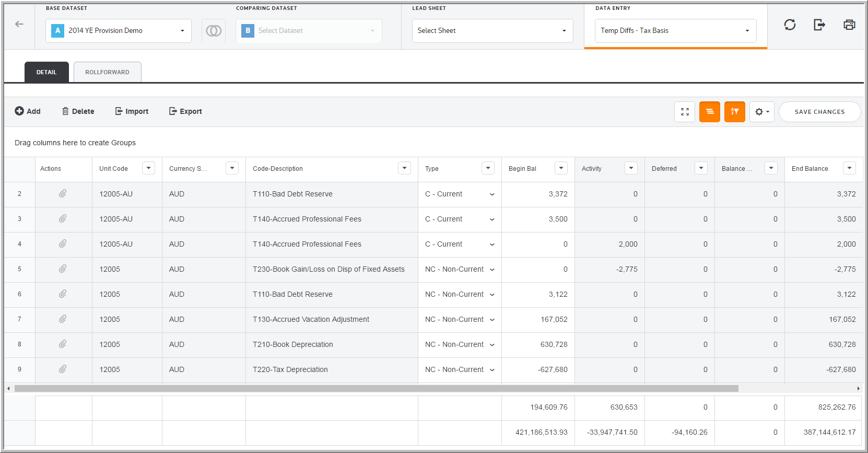Open the Activity column filter menu
This screenshot has width=868, height=453.
point(631,168)
